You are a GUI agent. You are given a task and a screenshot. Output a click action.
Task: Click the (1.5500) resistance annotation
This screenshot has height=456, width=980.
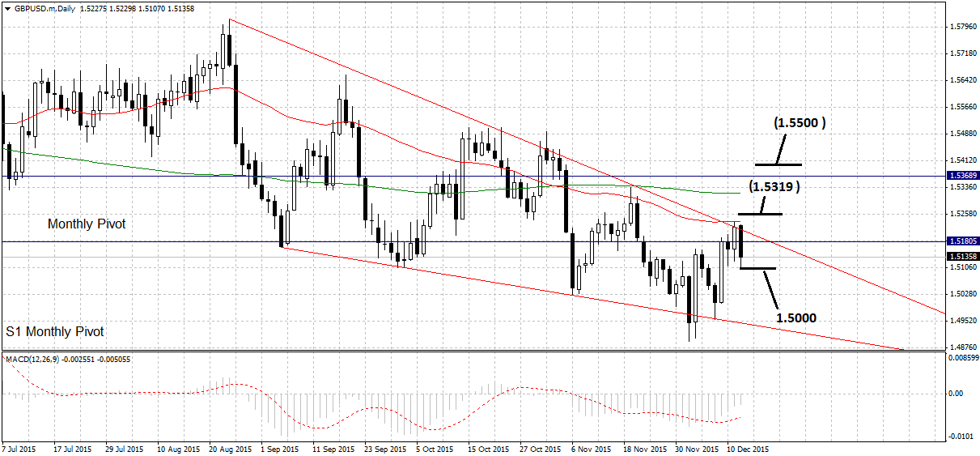(x=800, y=123)
